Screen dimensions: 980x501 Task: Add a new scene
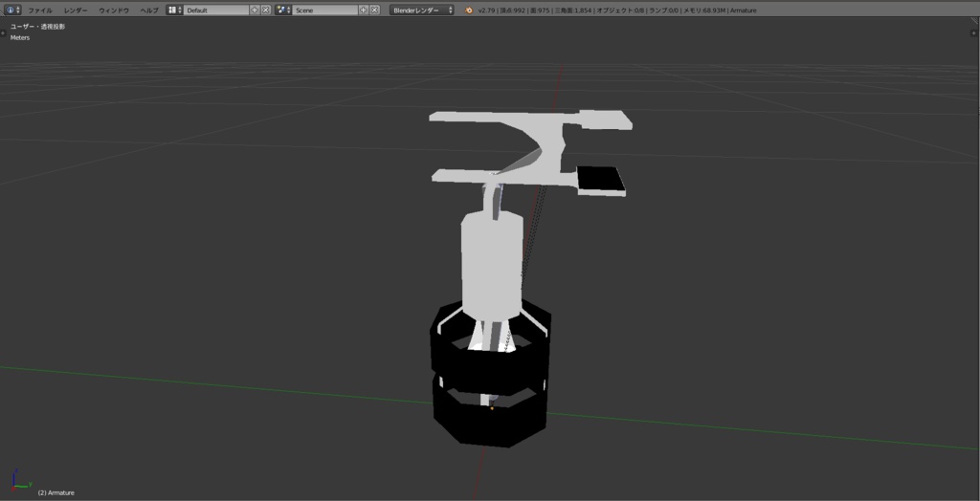click(x=363, y=10)
